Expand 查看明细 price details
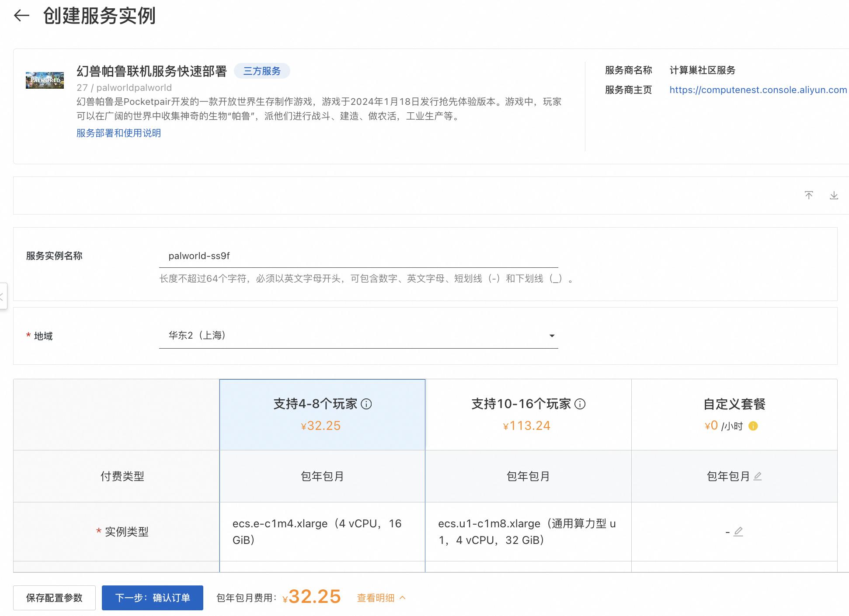 point(381,598)
